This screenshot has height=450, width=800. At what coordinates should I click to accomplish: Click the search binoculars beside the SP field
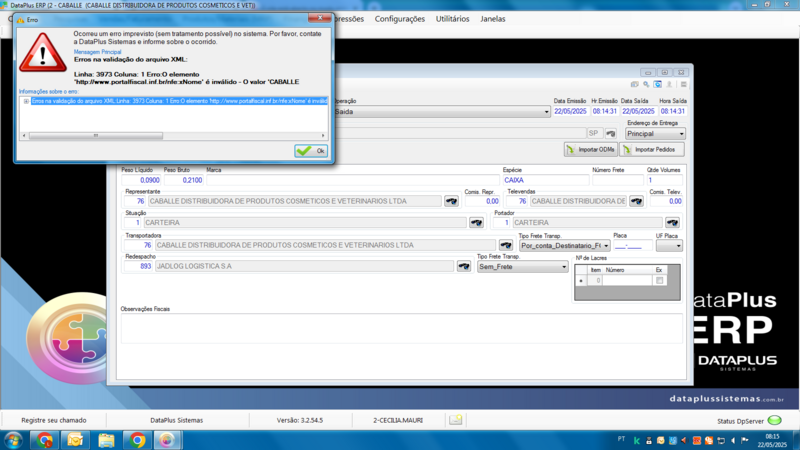[x=611, y=134]
